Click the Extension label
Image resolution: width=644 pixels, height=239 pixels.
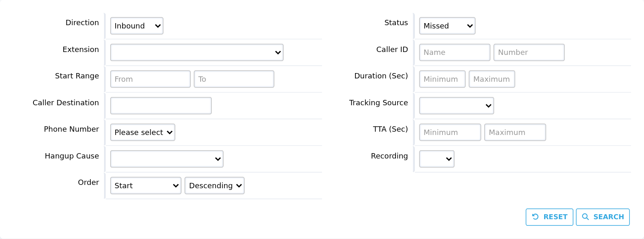click(x=81, y=50)
